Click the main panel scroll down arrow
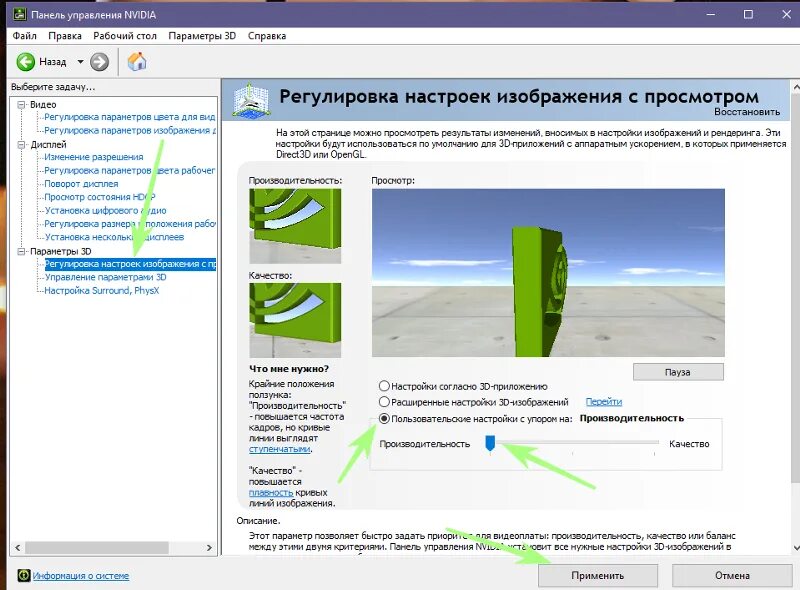Screen dimensions: 800x590 click(796, 548)
